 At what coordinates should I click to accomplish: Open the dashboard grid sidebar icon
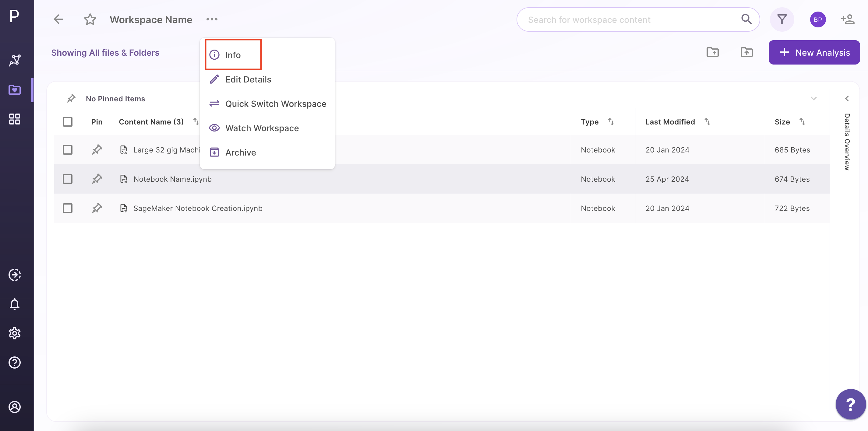pos(15,119)
